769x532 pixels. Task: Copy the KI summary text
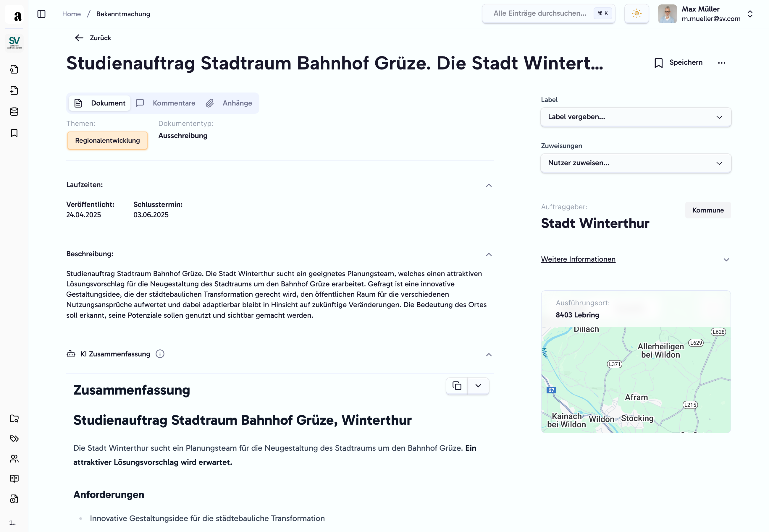coord(457,386)
